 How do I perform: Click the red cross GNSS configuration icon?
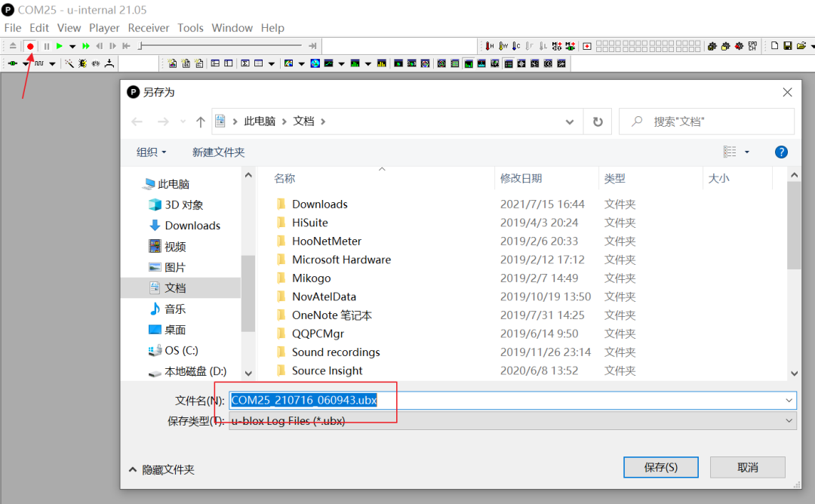point(587,46)
